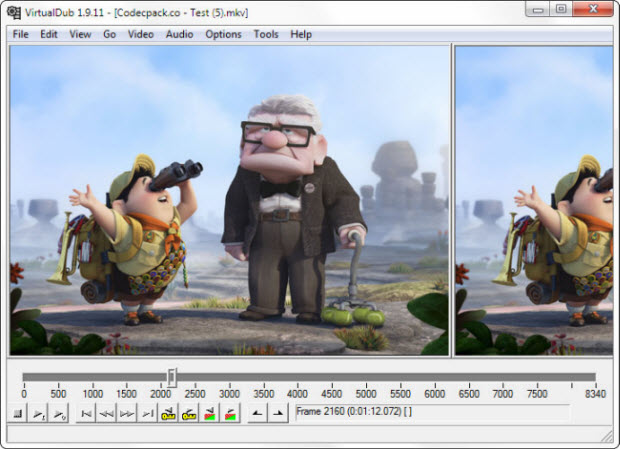Open the Help menu
This screenshot has height=449, width=620.
301,34
